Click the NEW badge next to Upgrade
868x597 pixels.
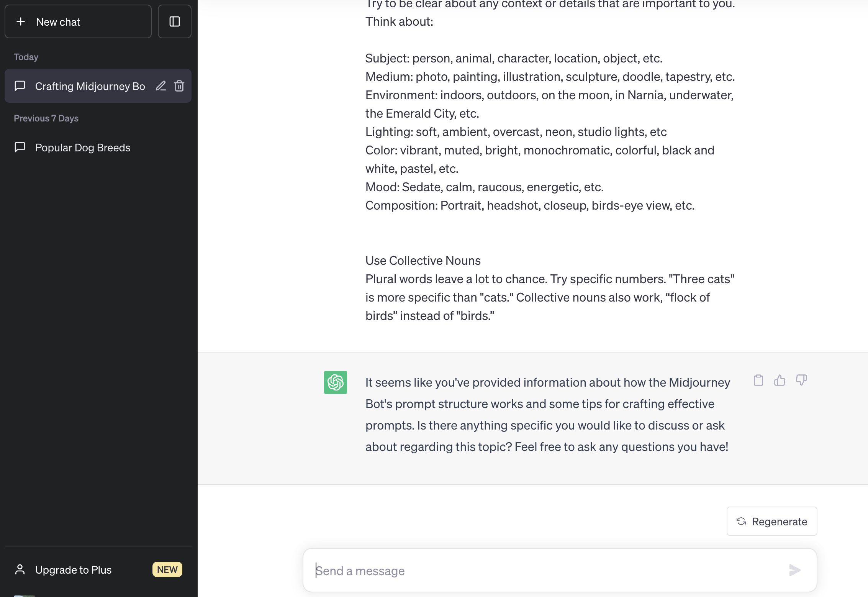click(x=167, y=569)
